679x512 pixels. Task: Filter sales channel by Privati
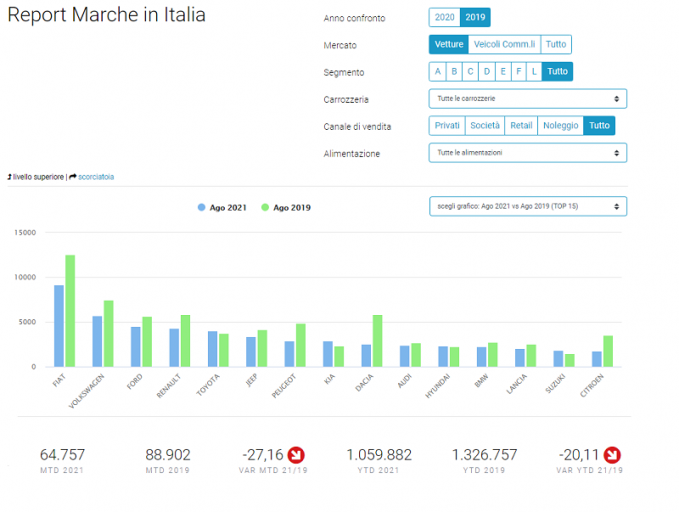447,126
